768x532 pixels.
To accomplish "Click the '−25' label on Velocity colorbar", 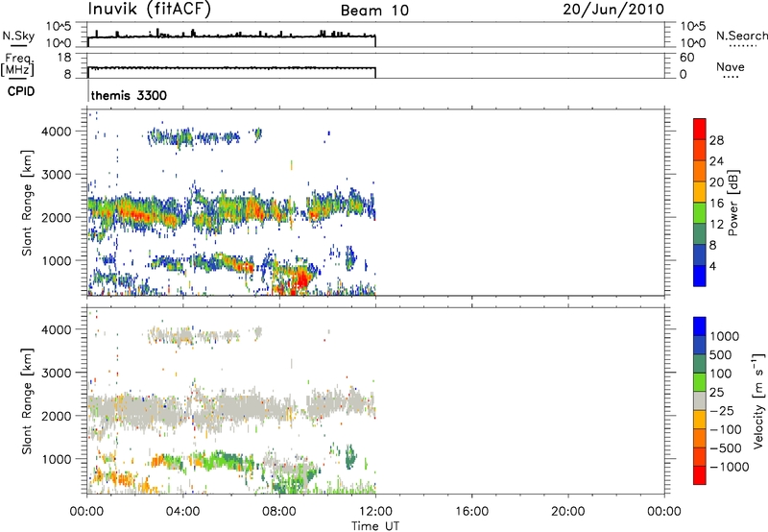I will point(724,410).
